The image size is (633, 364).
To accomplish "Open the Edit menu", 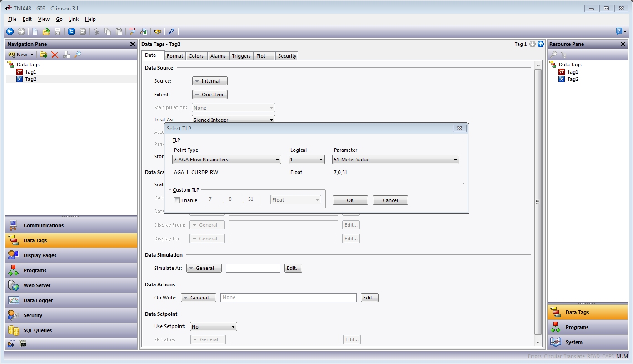I will click(x=27, y=19).
